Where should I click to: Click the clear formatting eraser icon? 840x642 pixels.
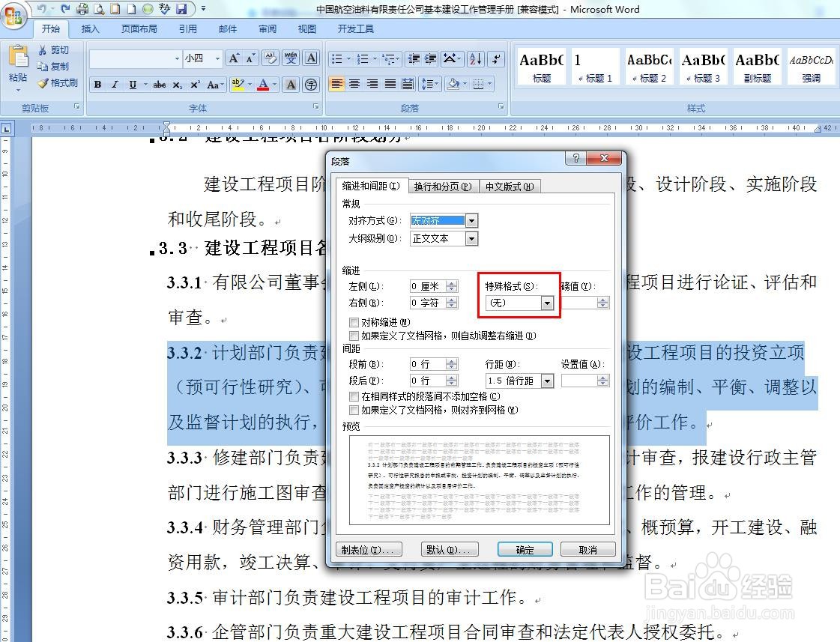(271, 58)
